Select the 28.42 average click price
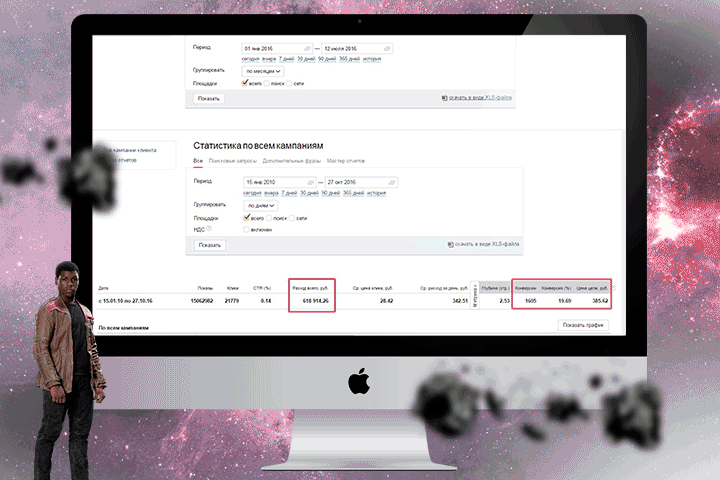Screen dimensions: 720x480 point(387,301)
